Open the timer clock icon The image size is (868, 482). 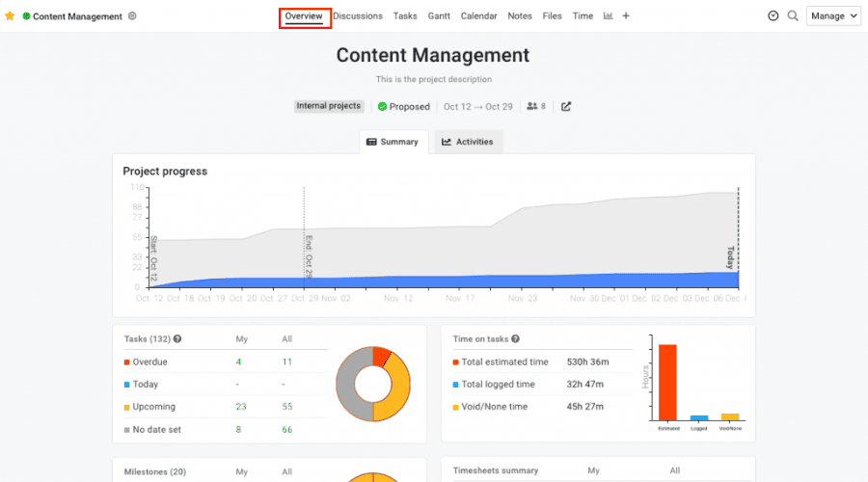[x=773, y=16]
